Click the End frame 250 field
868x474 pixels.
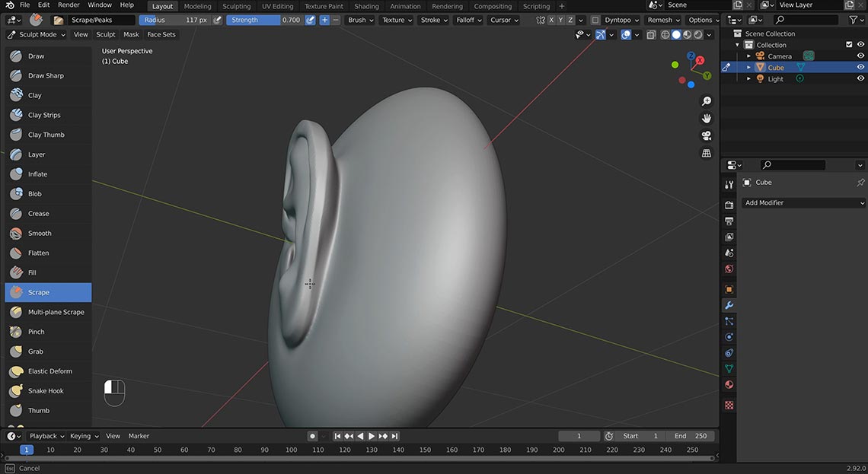click(691, 436)
